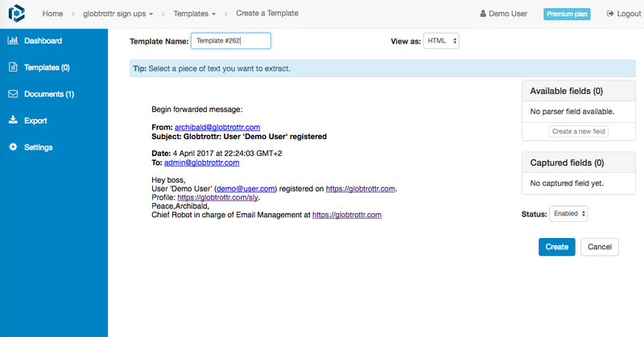Click the Create a Template breadcrumb
The width and height of the screenshot is (644, 337).
point(267,13)
